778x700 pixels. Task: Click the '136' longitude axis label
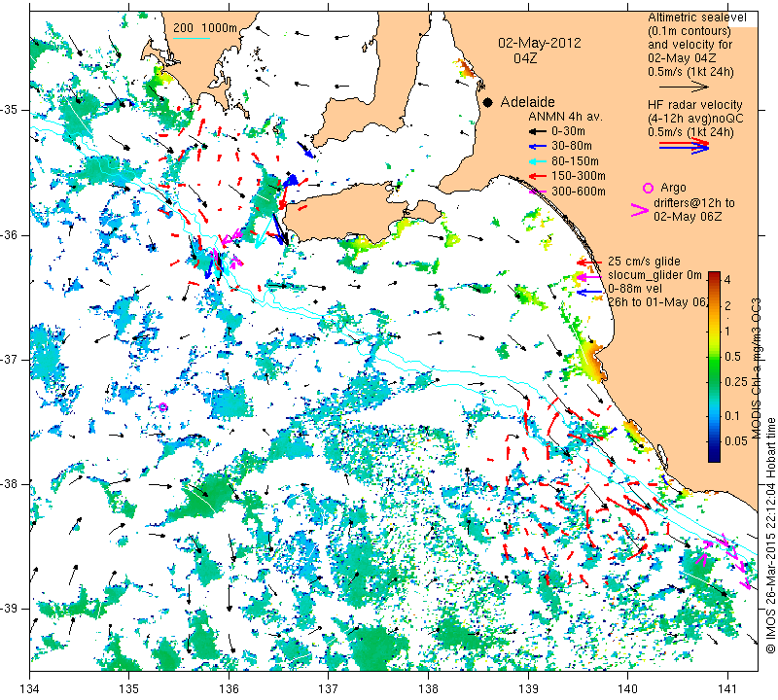(x=229, y=689)
